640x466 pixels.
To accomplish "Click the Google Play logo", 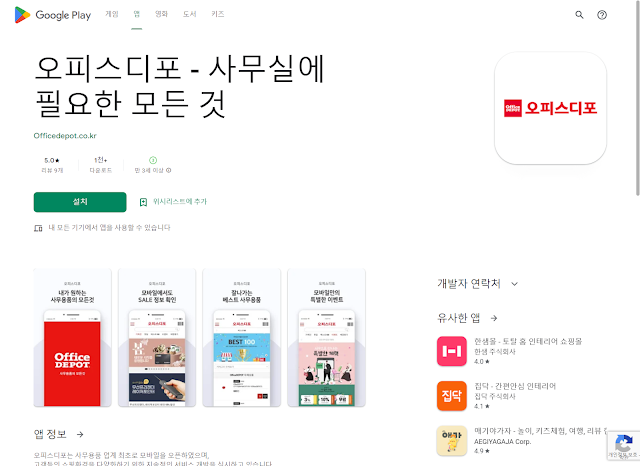I will [53, 15].
